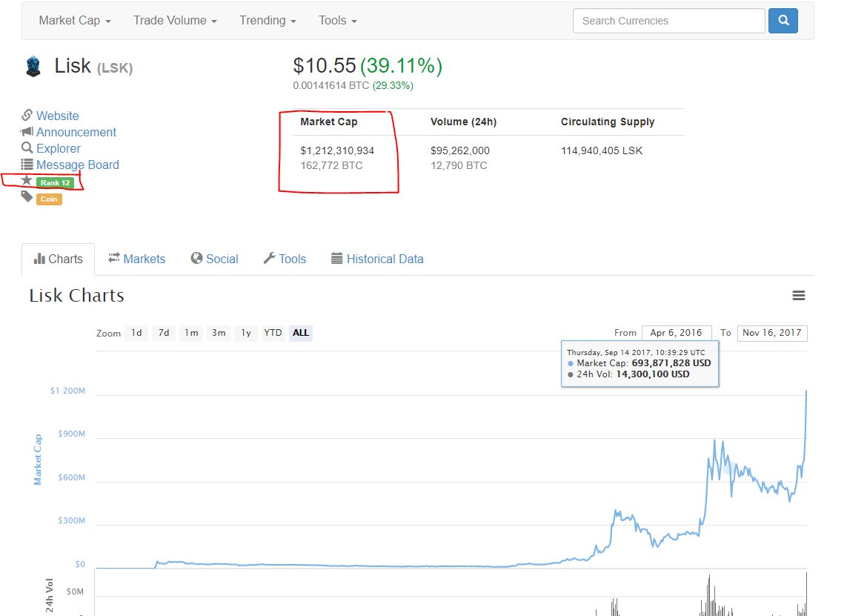Screen dimensions: 847x616
Task: Click the green Rank 12 badge
Action: [x=55, y=182]
